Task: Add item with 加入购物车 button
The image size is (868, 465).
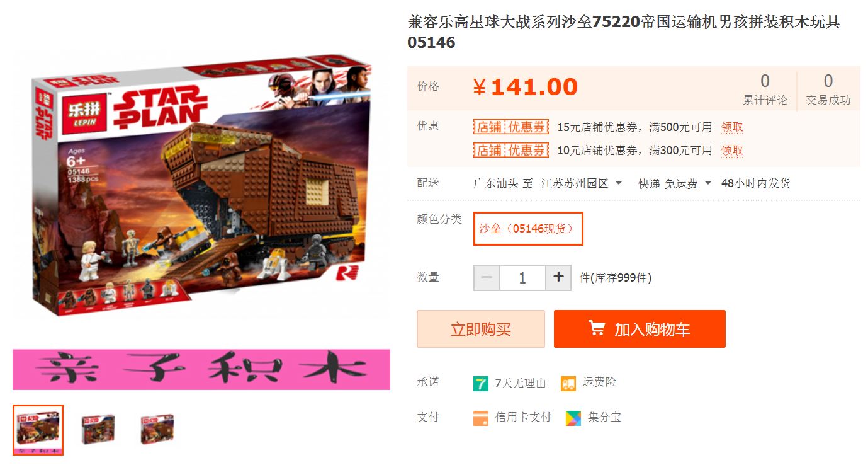Action: click(x=640, y=329)
